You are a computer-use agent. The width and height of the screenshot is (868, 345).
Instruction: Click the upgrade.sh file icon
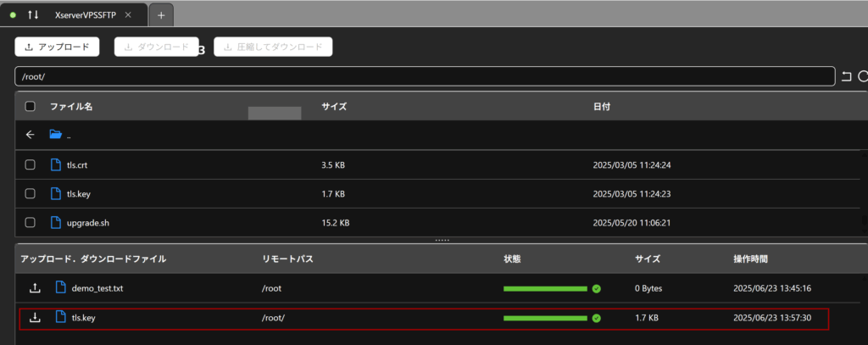(56, 223)
